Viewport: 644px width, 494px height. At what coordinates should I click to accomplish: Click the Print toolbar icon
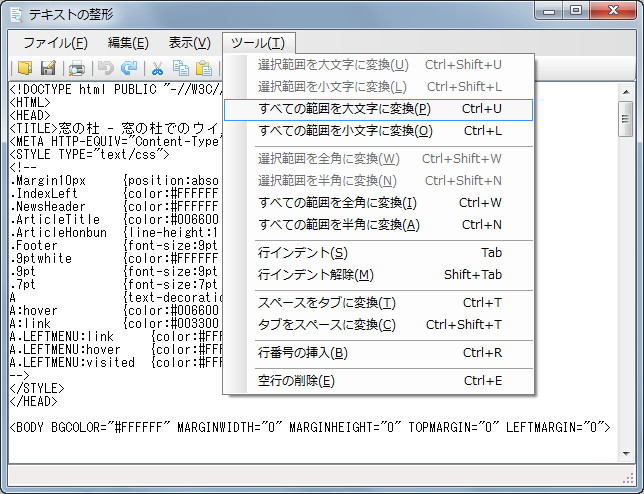(76, 68)
